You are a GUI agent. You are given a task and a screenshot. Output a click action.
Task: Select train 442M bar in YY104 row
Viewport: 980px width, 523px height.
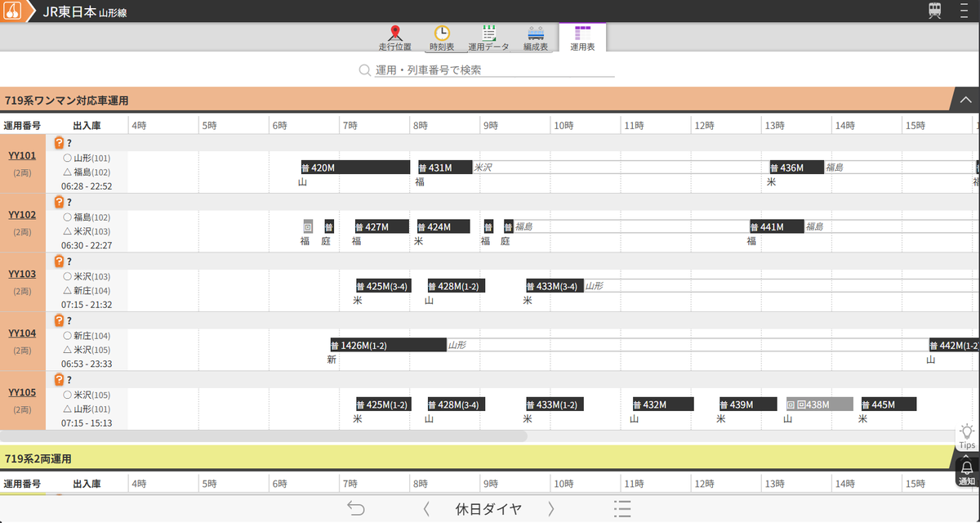(x=954, y=345)
